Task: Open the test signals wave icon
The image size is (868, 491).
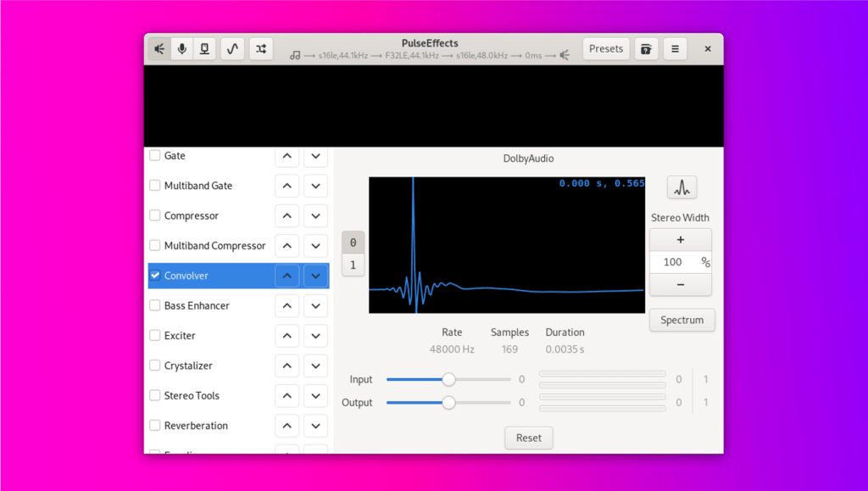Action: [233, 49]
